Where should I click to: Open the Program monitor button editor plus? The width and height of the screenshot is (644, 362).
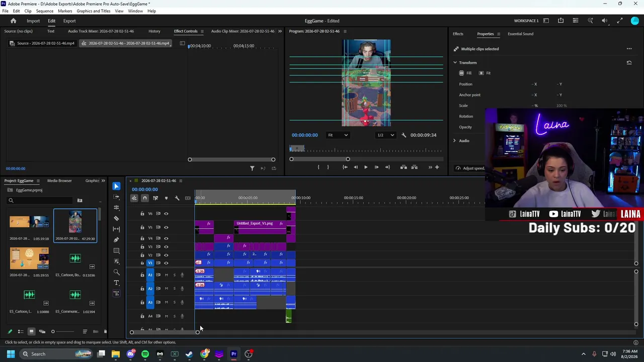point(437,167)
